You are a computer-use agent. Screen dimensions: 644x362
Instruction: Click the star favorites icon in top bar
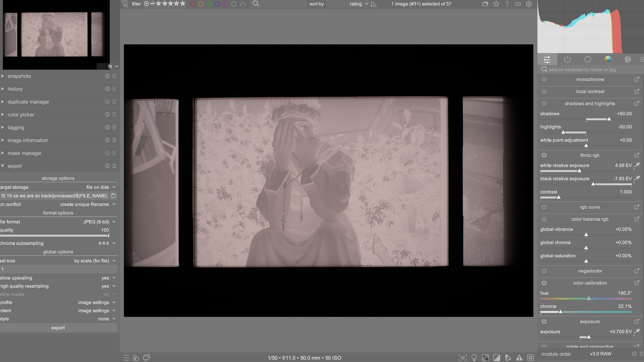pyautogui.click(x=496, y=4)
